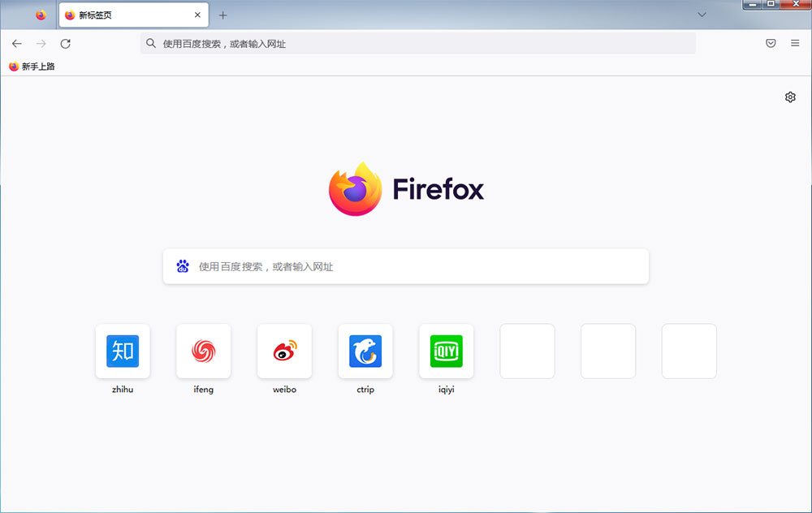Click an empty shortcut tile
Image resolution: width=812 pixels, height=513 pixels.
pyautogui.click(x=527, y=351)
